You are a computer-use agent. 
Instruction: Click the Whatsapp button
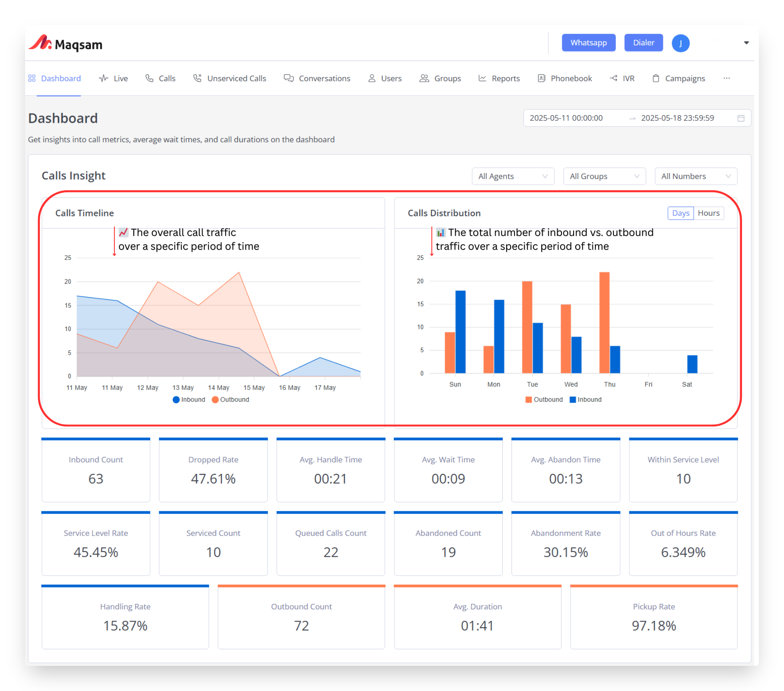pos(589,43)
